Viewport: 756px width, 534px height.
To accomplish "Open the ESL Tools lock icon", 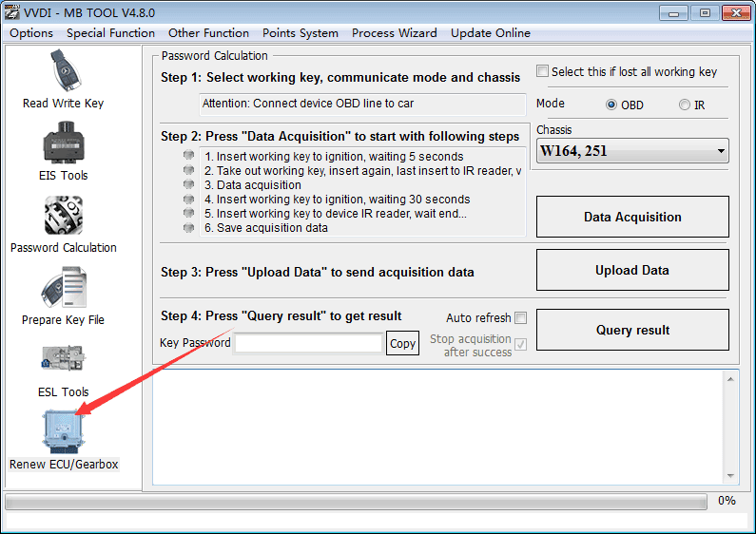I will click(64, 358).
